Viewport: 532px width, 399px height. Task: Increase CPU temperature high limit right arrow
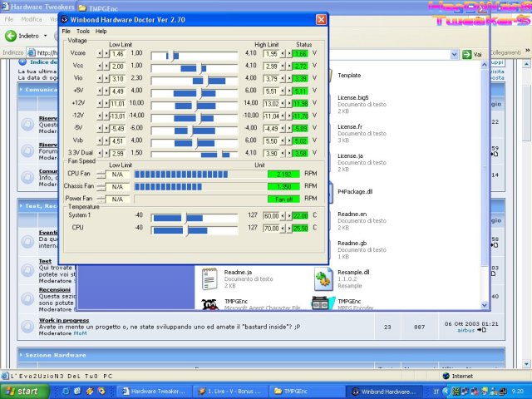[289, 229]
